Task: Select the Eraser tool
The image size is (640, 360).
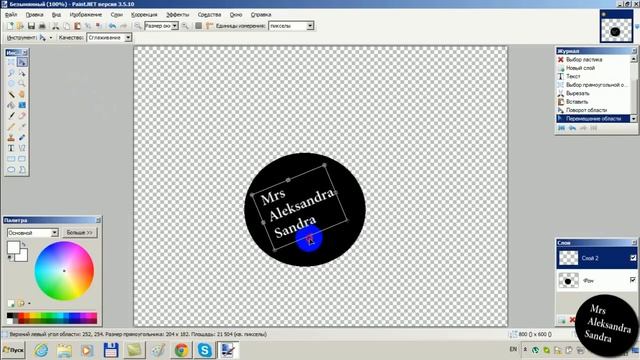Action: pos(22,116)
